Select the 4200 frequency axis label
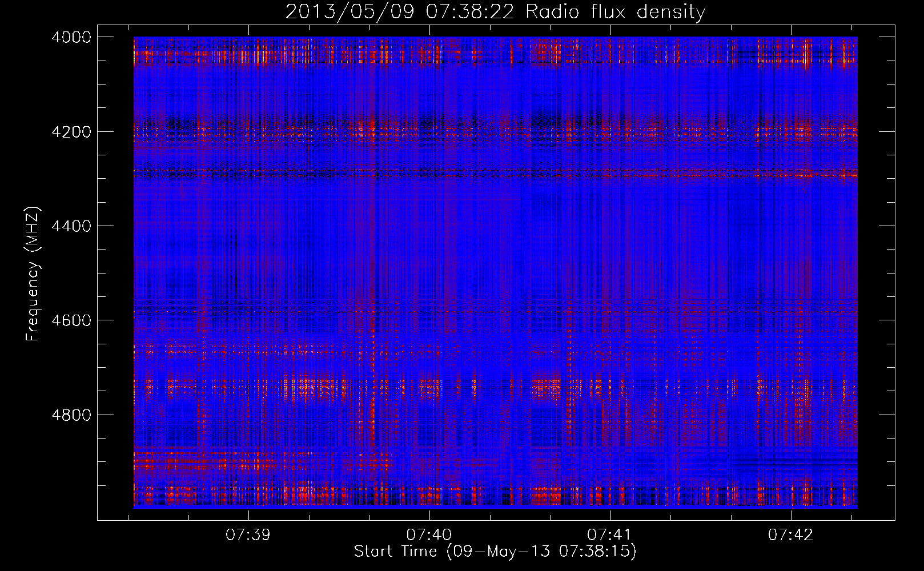The height and width of the screenshot is (571, 924). pos(71,132)
